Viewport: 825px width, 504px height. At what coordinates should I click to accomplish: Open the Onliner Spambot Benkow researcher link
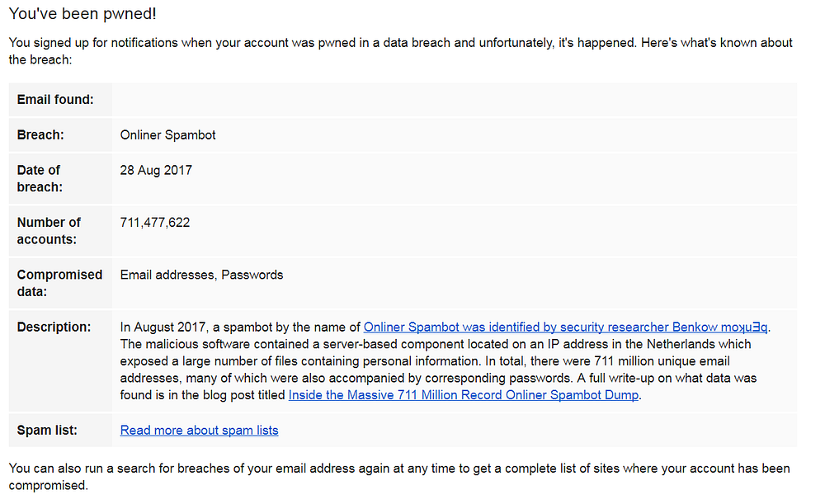point(566,327)
